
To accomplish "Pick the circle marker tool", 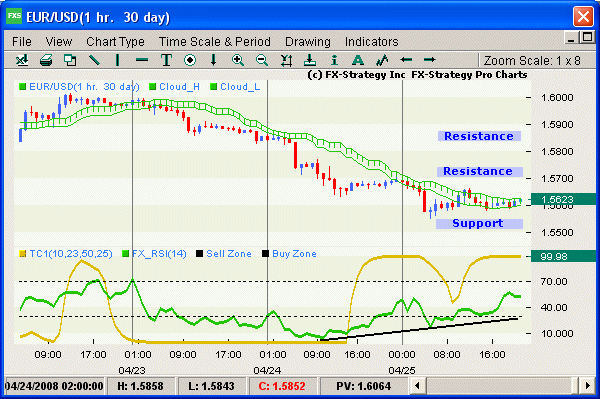I will point(190,60).
